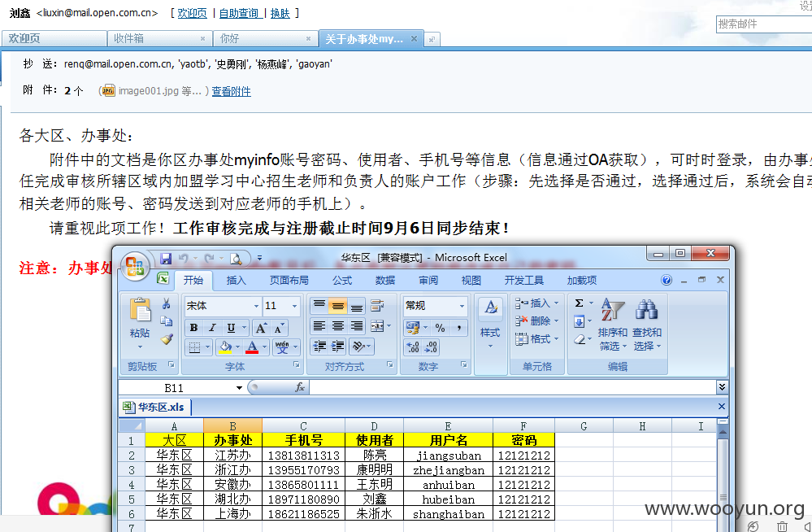Open the 自助查询 link
This screenshot has height=532, width=812.
(x=239, y=14)
